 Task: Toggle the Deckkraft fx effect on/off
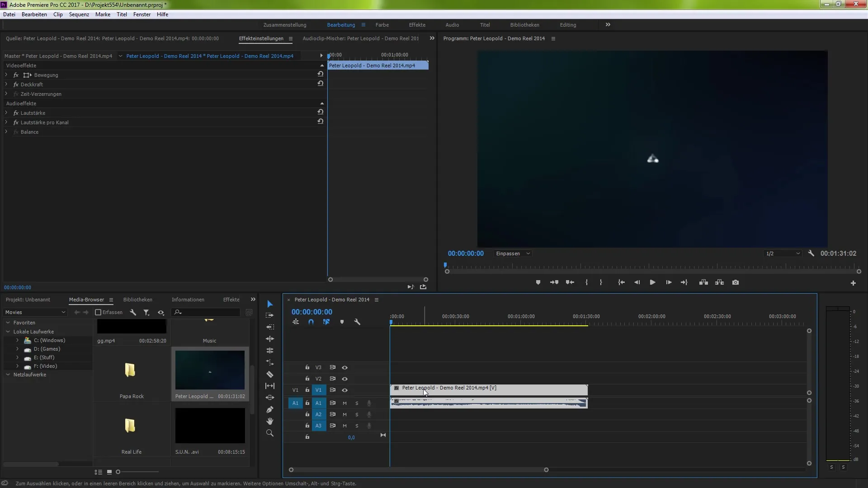(x=16, y=84)
